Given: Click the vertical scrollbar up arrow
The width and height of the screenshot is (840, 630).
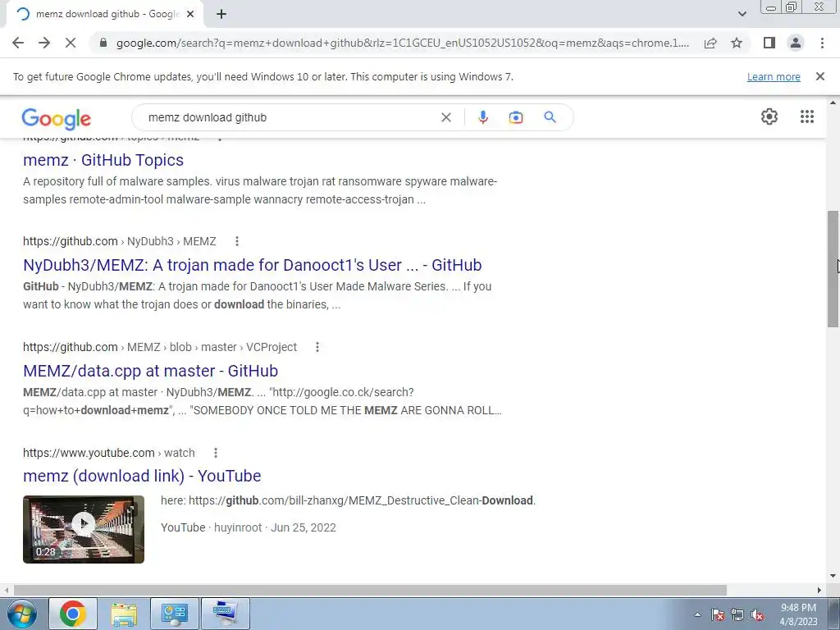Looking at the screenshot, I should (833, 103).
